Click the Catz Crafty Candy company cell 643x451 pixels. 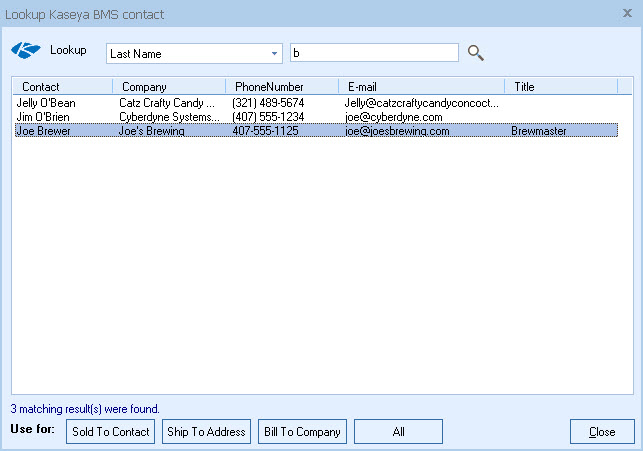[x=167, y=103]
